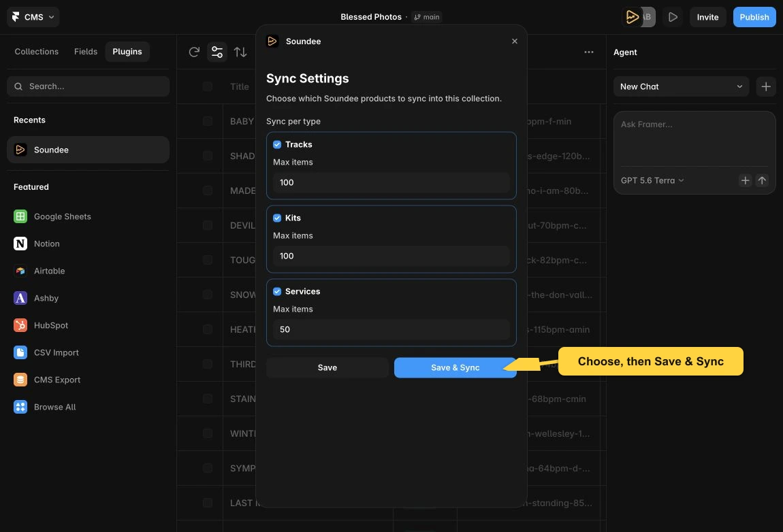Click the Framer logo icon
Image resolution: width=783 pixels, height=532 pixels.
tap(16, 17)
